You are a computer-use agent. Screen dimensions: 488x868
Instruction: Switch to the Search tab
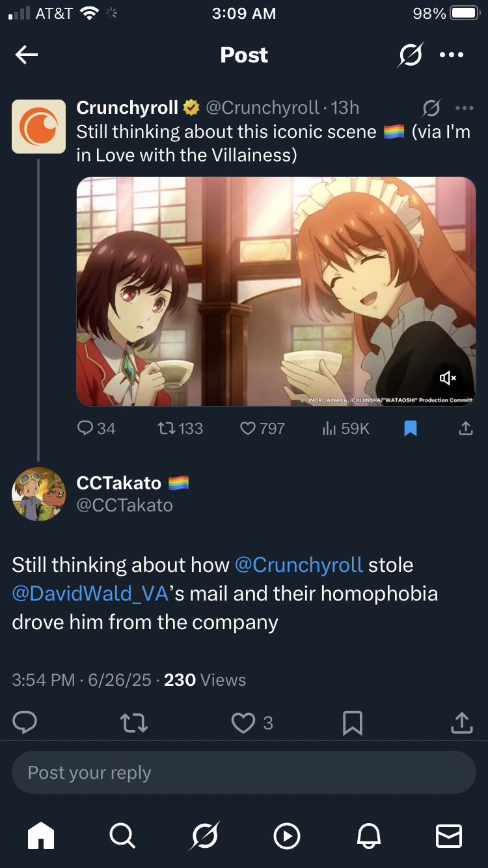tap(122, 835)
